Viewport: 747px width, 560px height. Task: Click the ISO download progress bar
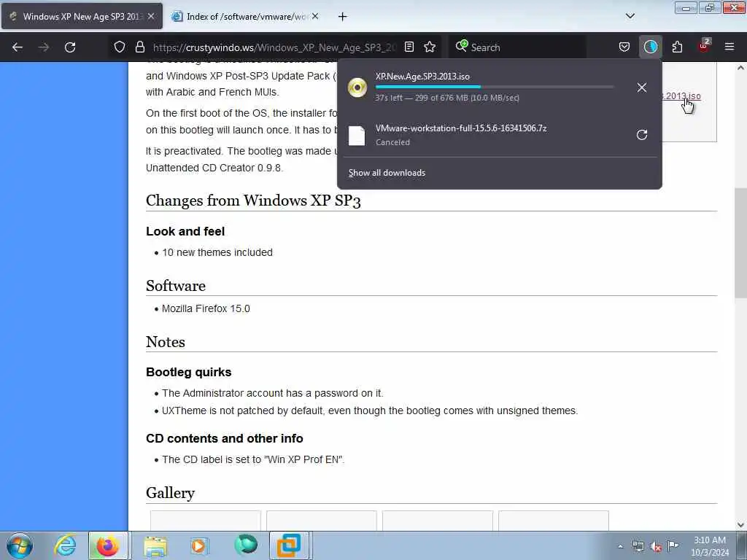point(495,87)
